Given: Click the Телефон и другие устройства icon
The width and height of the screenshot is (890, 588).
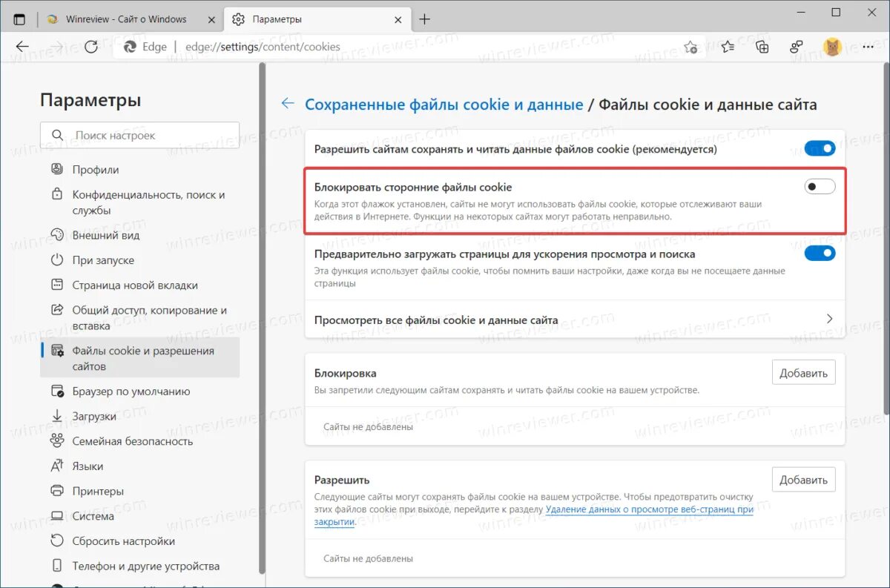Looking at the screenshot, I should click(57, 566).
